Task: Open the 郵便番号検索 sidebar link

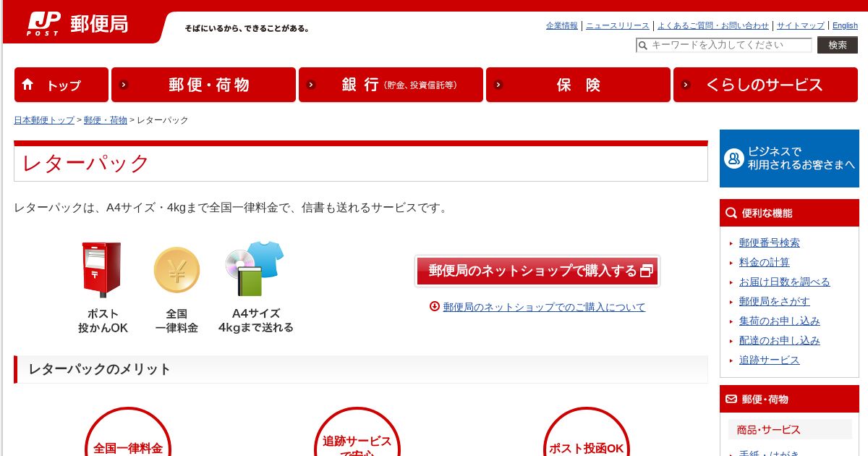Action: tap(770, 242)
